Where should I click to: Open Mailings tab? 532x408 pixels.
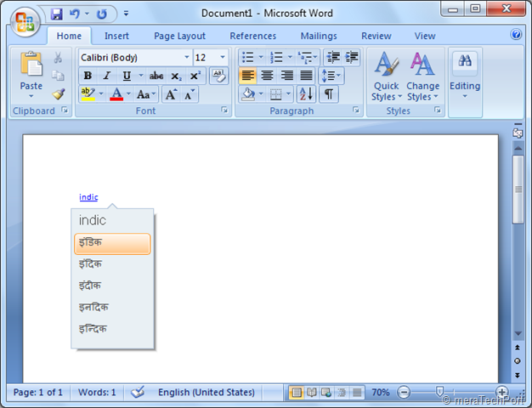[319, 36]
